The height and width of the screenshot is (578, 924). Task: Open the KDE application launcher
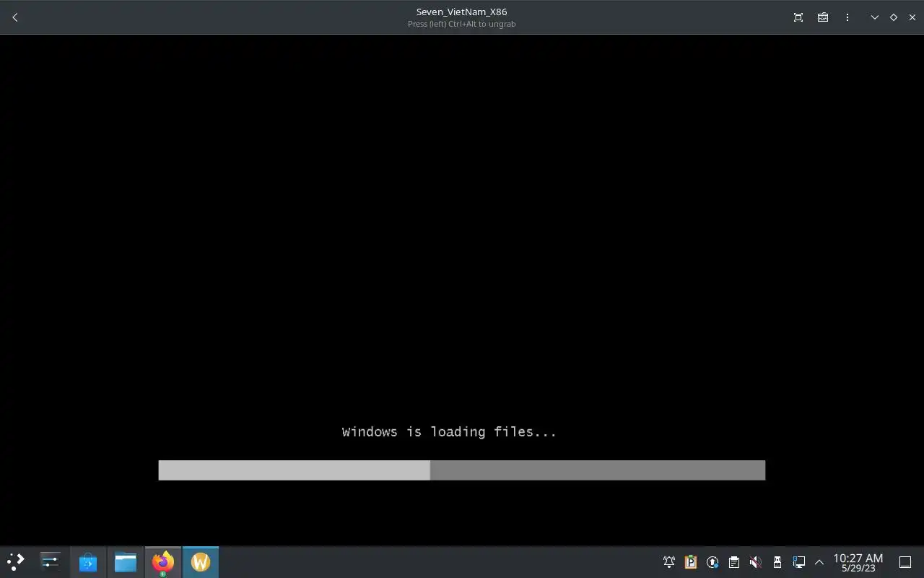[16, 561]
